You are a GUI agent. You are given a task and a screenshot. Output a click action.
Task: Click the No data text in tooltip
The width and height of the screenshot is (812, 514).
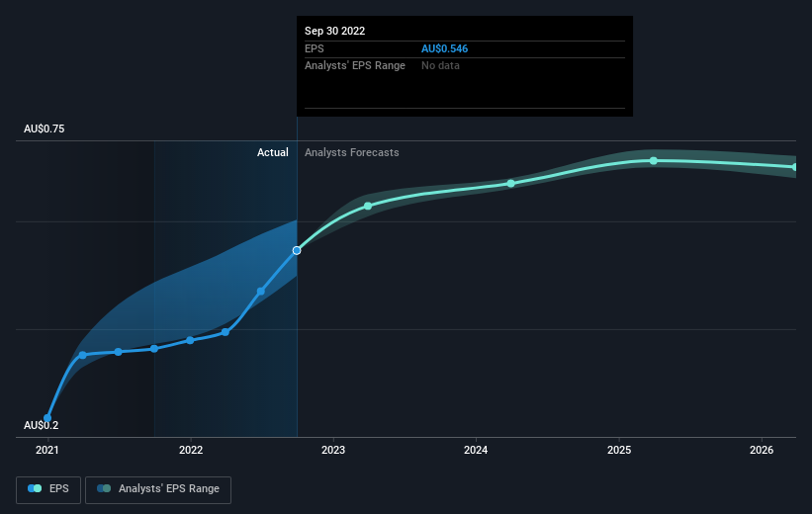[x=440, y=66]
